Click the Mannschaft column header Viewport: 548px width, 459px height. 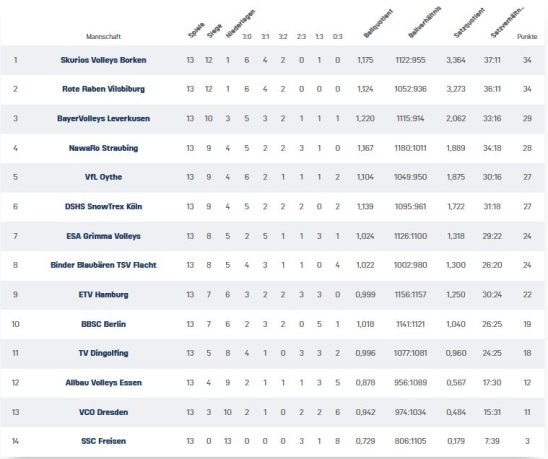pos(103,36)
